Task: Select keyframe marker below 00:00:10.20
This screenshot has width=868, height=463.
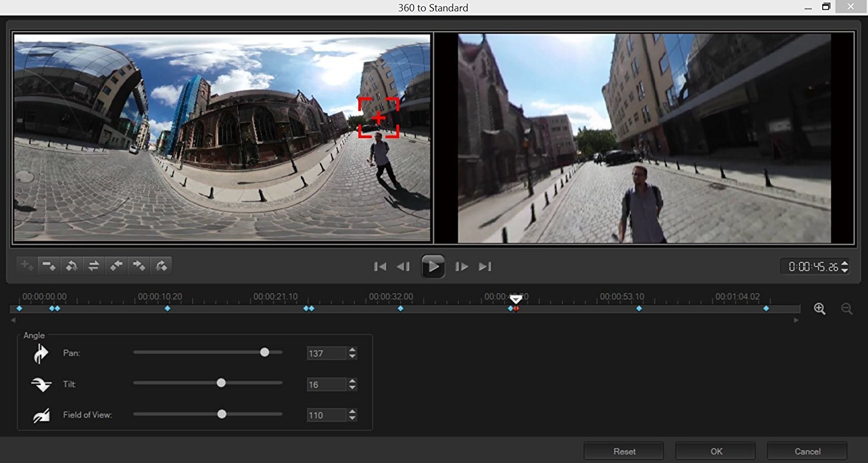Action: click(167, 308)
